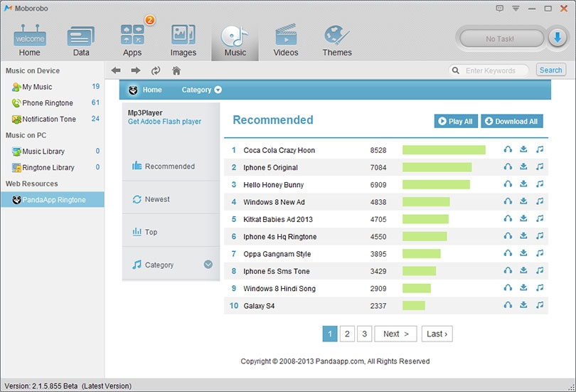Image resolution: width=576 pixels, height=392 pixels.
Task: Click music note icon for Hello Honey Bunny
Action: click(539, 184)
